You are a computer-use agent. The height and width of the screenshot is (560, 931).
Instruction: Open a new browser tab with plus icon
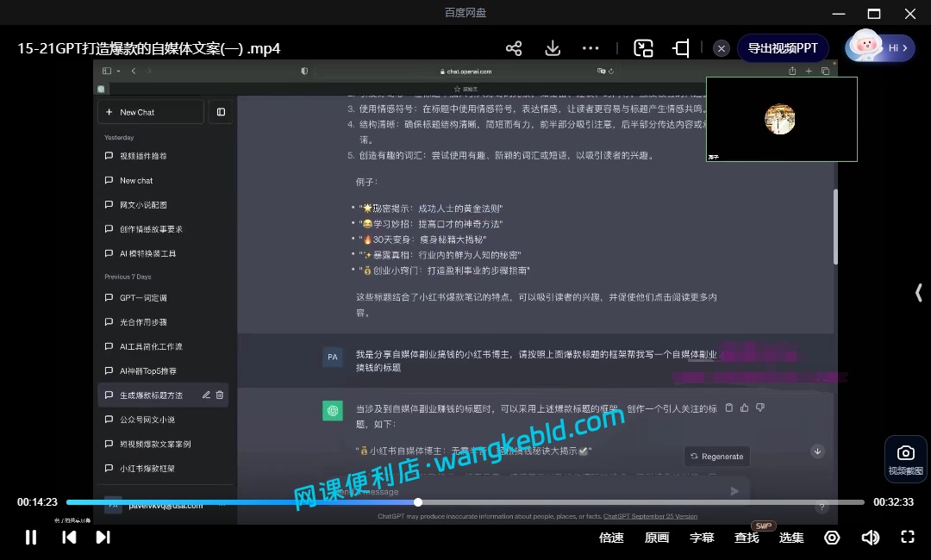pos(809,71)
